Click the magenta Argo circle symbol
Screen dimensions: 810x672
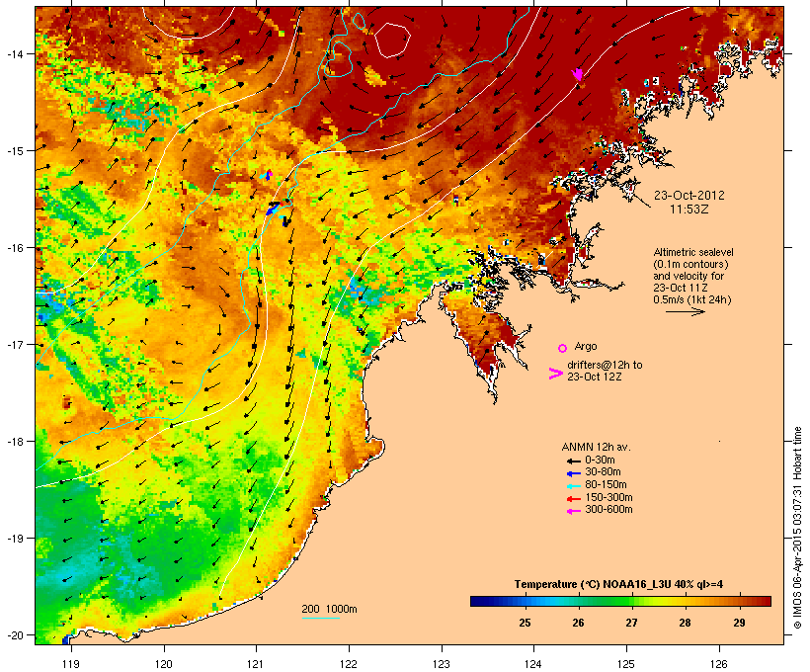coord(563,348)
